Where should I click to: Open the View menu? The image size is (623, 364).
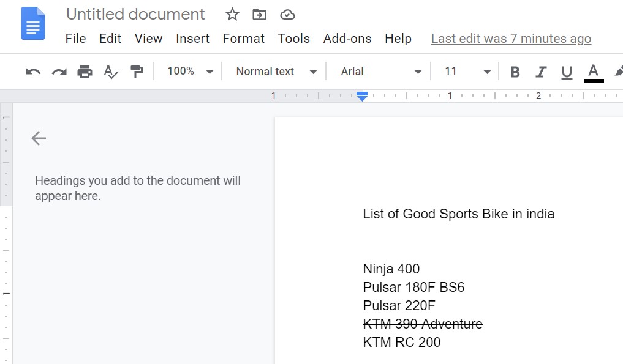[148, 39]
